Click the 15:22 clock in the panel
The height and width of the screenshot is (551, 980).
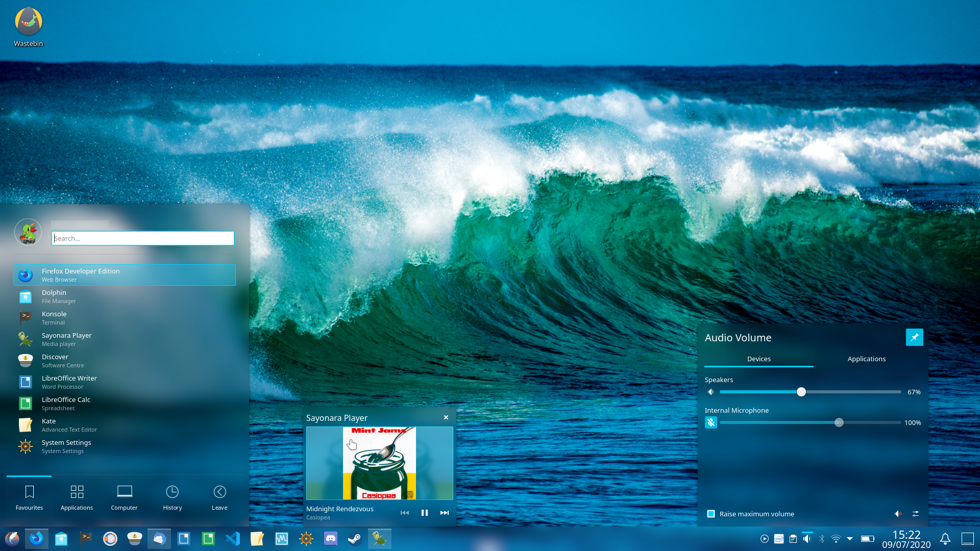(x=906, y=535)
